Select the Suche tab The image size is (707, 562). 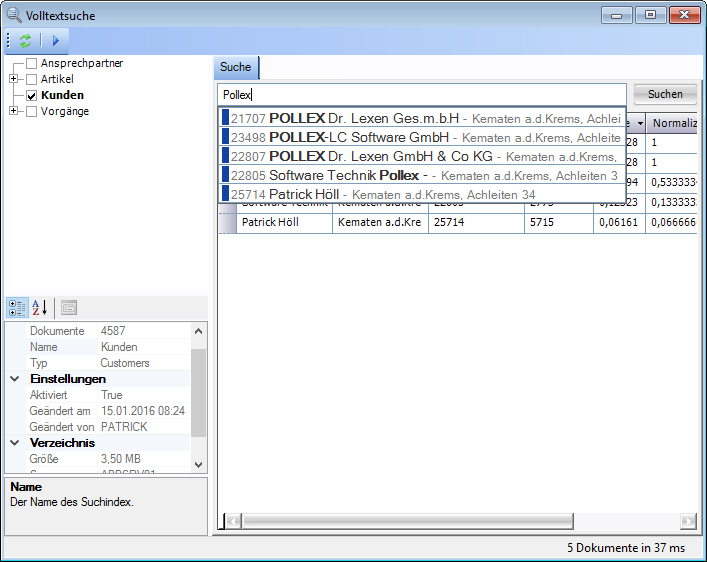coord(236,67)
